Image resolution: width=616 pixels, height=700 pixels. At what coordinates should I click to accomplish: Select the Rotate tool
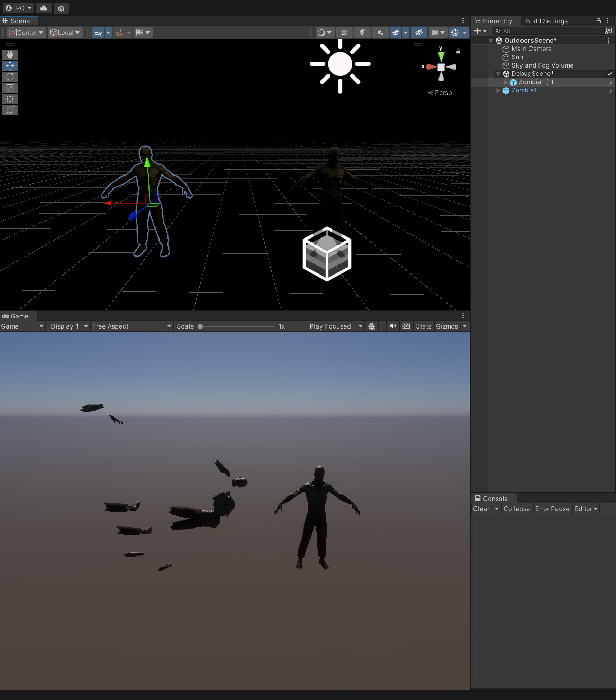10,77
